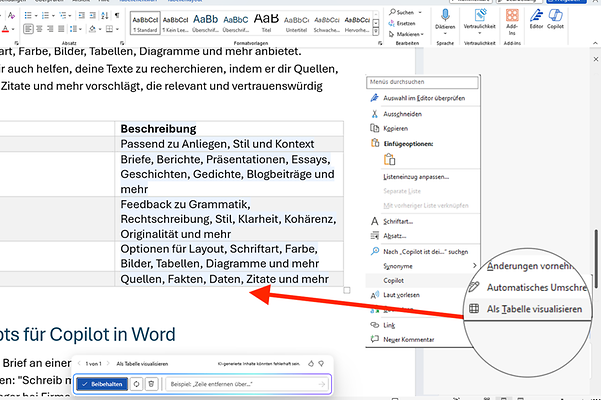Expand the Suchen dropdown arrow
Image resolution: width=601 pixels, height=400 pixels.
coord(420,13)
